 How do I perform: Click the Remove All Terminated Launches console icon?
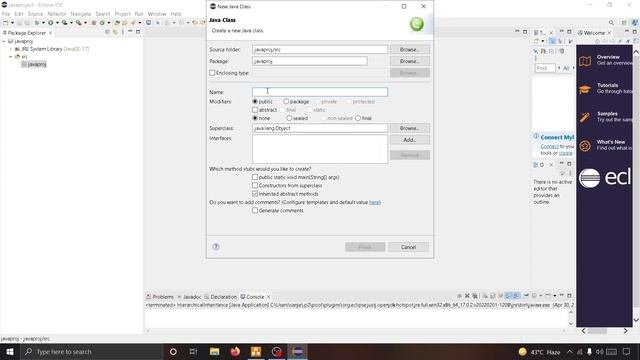(x=475, y=296)
